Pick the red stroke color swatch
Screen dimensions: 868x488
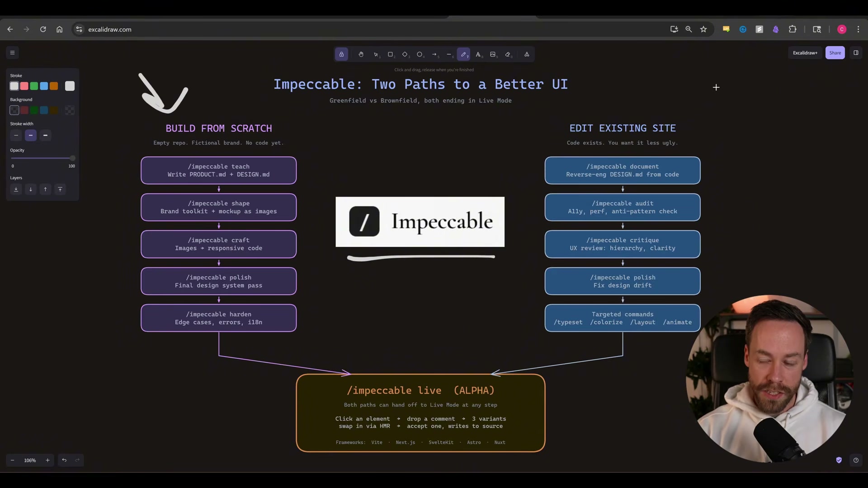click(x=24, y=86)
